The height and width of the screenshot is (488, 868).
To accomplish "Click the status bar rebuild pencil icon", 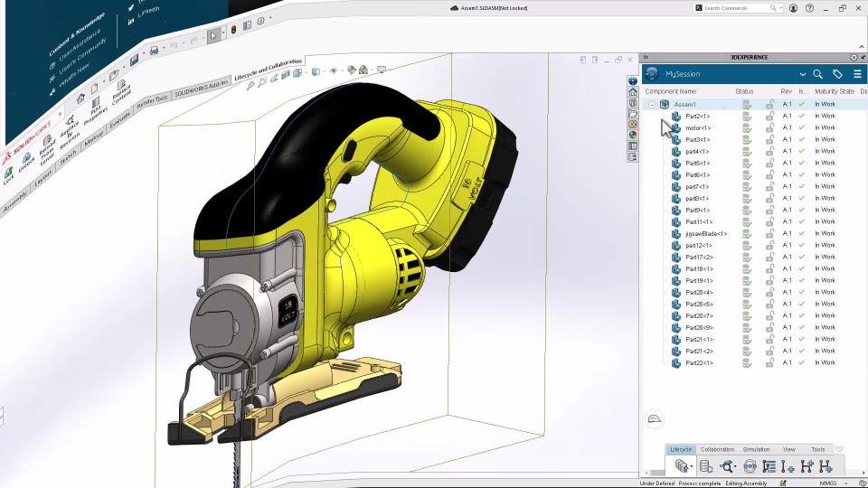I will 783,483.
